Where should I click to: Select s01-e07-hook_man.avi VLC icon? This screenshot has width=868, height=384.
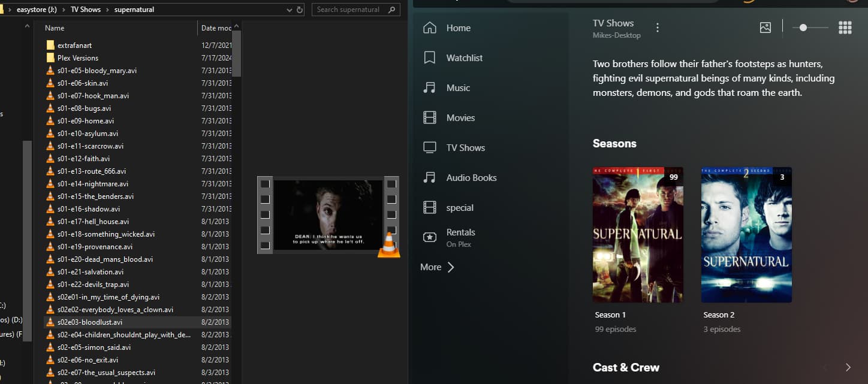pos(50,96)
